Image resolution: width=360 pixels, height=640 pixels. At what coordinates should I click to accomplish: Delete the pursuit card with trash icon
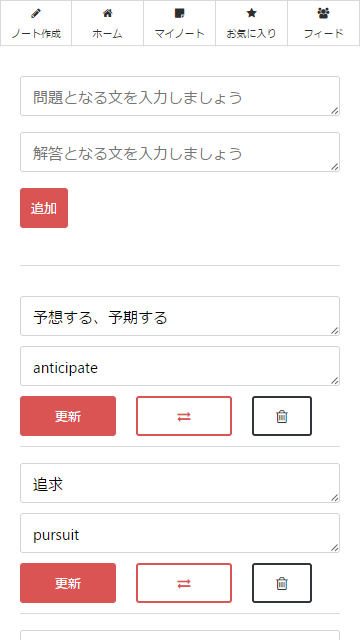[282, 583]
